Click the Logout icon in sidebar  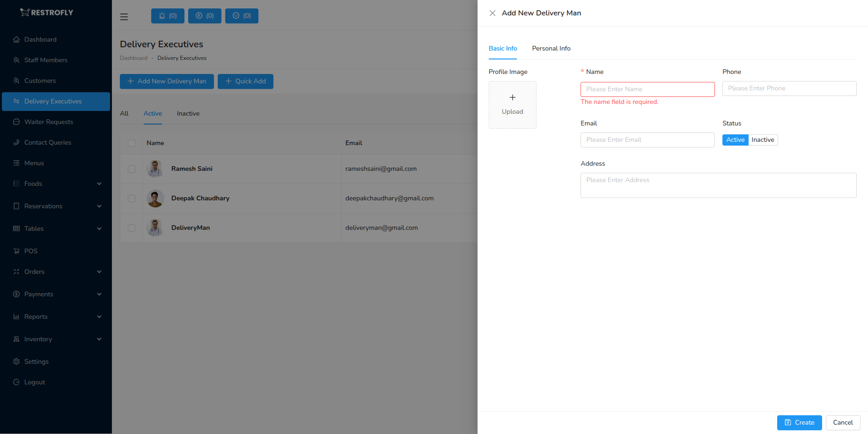click(x=16, y=382)
